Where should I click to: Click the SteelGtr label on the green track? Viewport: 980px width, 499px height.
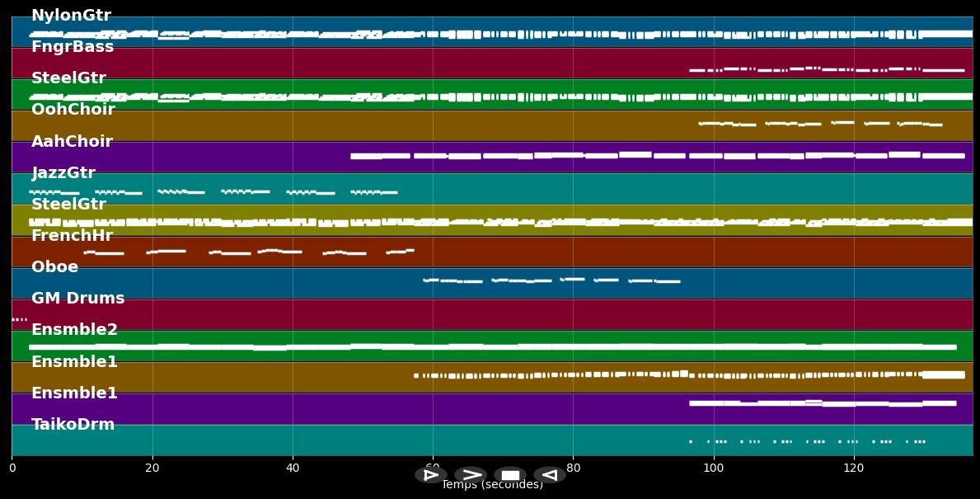(68, 78)
